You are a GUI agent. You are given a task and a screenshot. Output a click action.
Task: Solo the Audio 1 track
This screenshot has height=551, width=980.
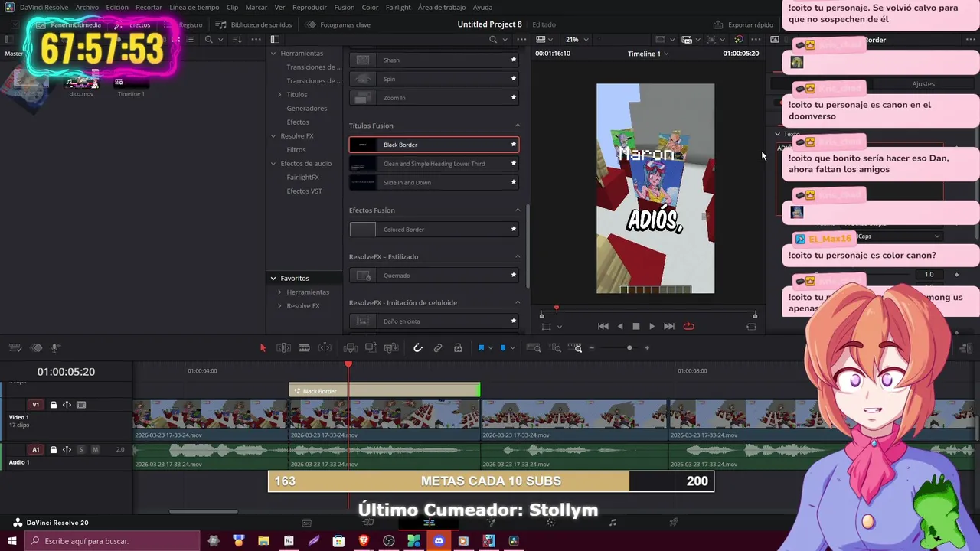pos(81,450)
